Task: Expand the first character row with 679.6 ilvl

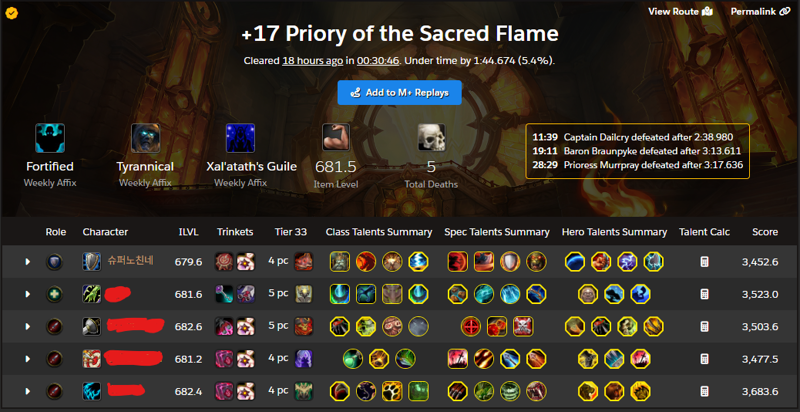Action: click(28, 262)
